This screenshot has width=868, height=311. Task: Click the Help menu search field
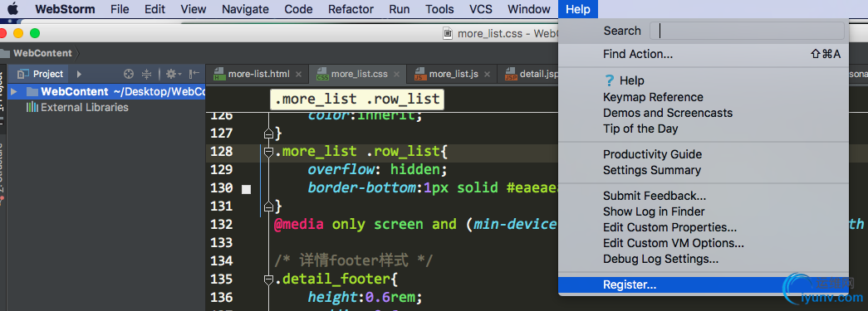[747, 31]
